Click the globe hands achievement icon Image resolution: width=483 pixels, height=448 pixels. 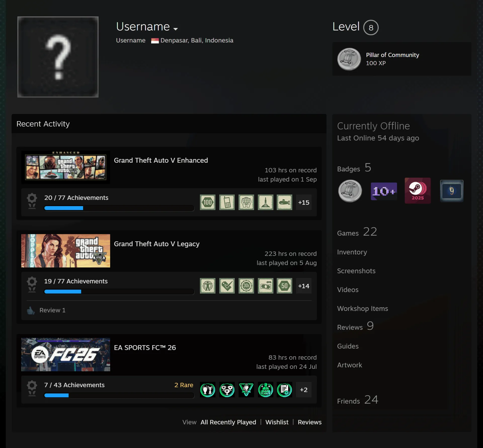[x=246, y=202]
